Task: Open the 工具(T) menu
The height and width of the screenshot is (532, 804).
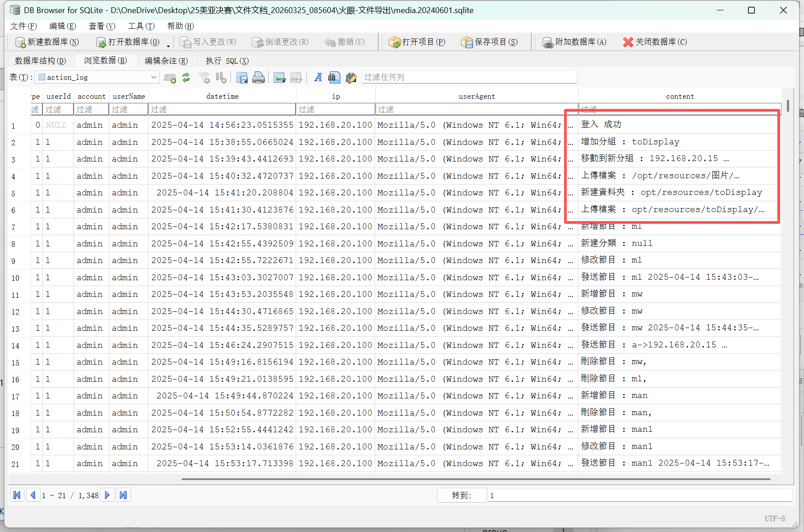Action: 141,26
